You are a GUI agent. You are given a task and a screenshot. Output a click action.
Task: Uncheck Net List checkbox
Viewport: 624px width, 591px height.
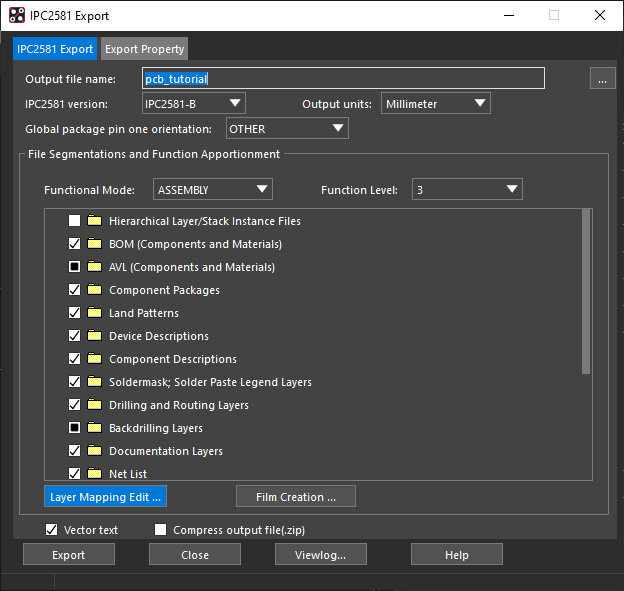click(x=74, y=474)
